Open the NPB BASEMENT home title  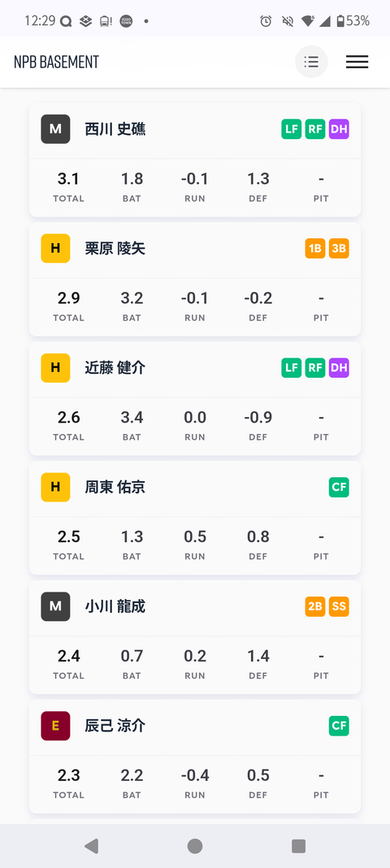click(x=56, y=62)
